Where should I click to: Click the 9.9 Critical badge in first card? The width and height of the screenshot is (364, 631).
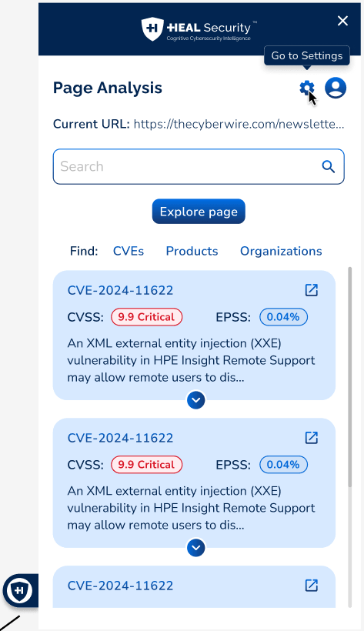click(x=146, y=317)
